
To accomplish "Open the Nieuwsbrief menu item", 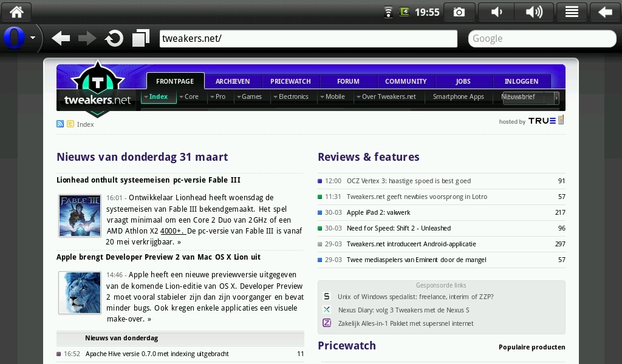I will coord(518,96).
